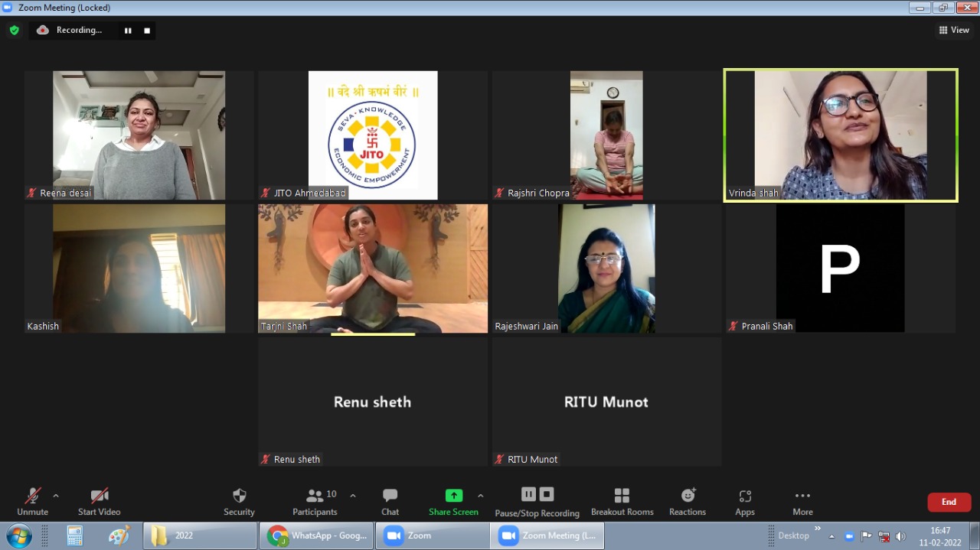Open the Security shield icon
The image size is (980, 550).
tap(239, 496)
